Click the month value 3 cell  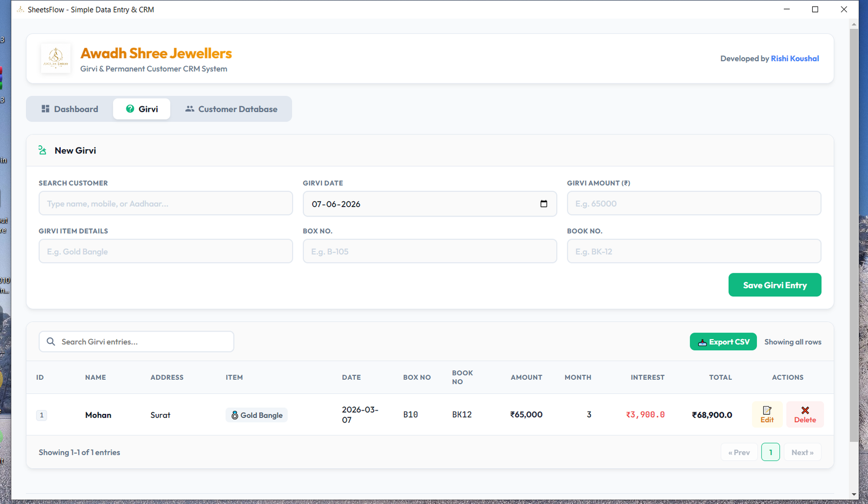click(x=589, y=414)
